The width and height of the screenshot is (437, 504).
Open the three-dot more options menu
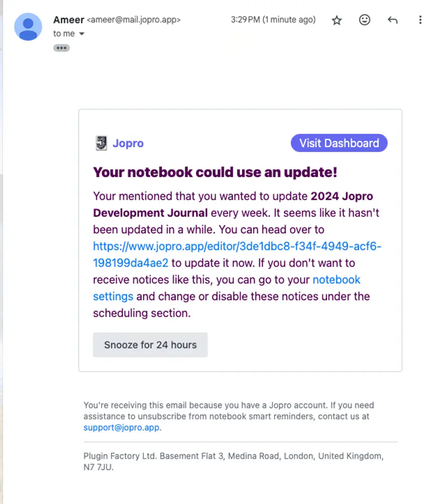(420, 20)
